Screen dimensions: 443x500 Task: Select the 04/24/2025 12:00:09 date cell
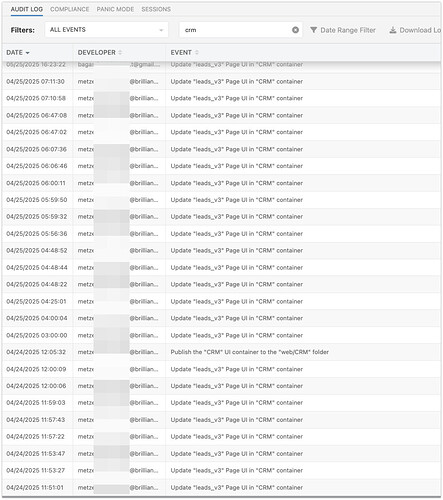[x=36, y=369]
